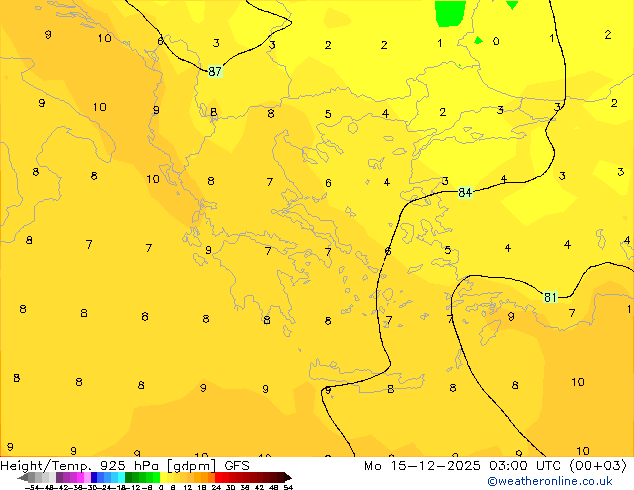Click the yellow 0-degree swatch in legend
This screenshot has height=490, width=634.
(163, 477)
